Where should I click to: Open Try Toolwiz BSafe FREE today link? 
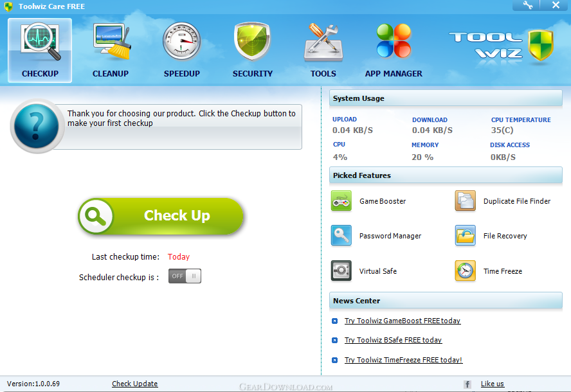(x=393, y=340)
